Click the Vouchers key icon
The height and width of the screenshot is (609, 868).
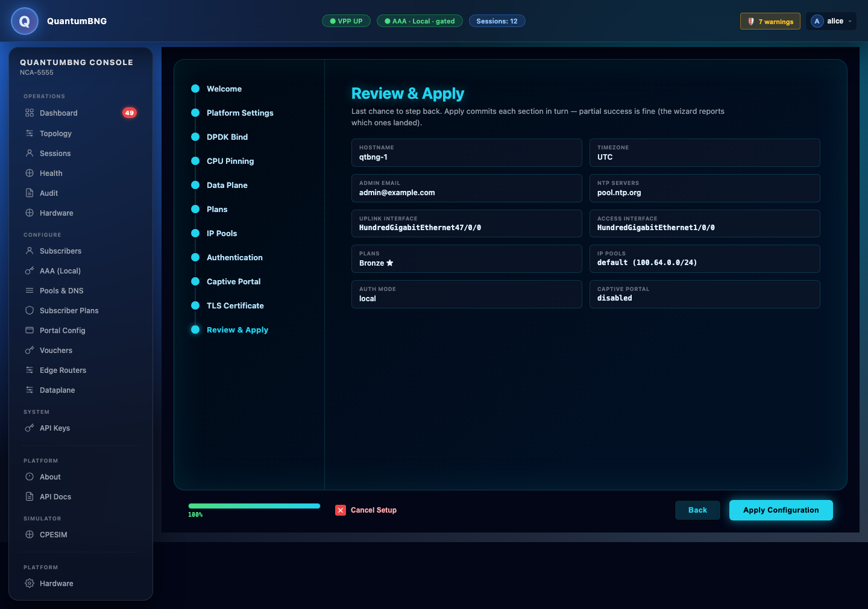coord(30,350)
